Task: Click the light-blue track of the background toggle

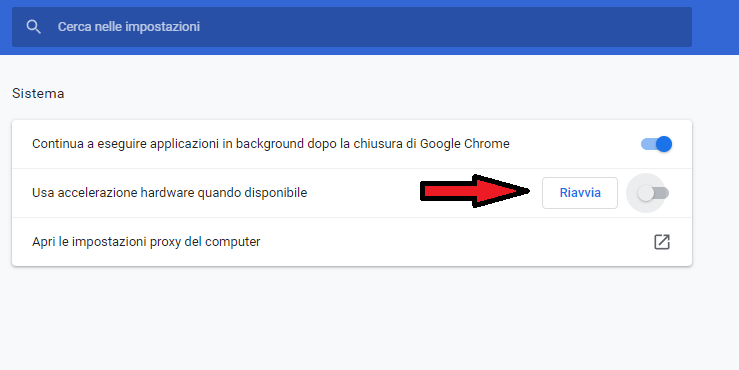Action: point(648,144)
